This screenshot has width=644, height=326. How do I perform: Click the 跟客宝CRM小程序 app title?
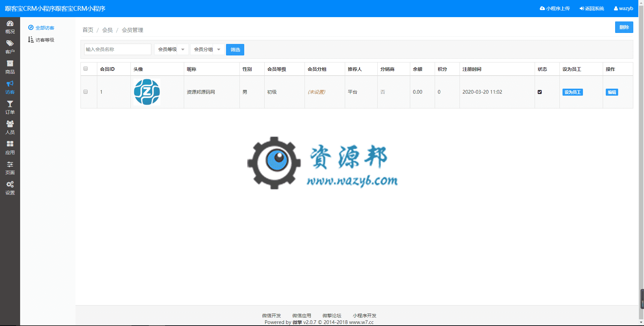point(55,8)
